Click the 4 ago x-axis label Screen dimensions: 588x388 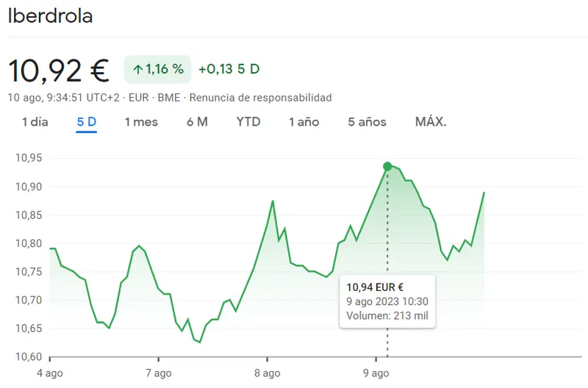click(50, 373)
